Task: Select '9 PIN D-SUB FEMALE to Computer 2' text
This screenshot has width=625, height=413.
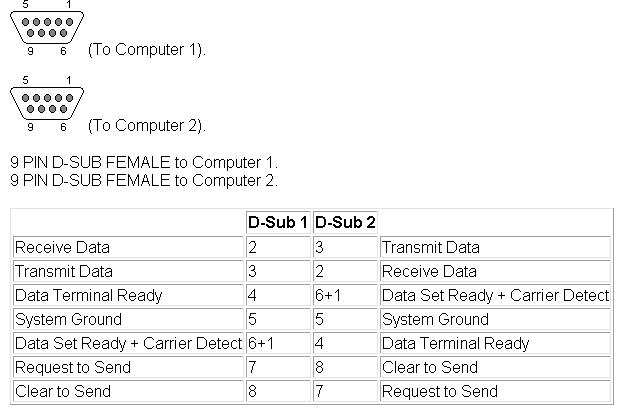Action: pyautogui.click(x=144, y=181)
